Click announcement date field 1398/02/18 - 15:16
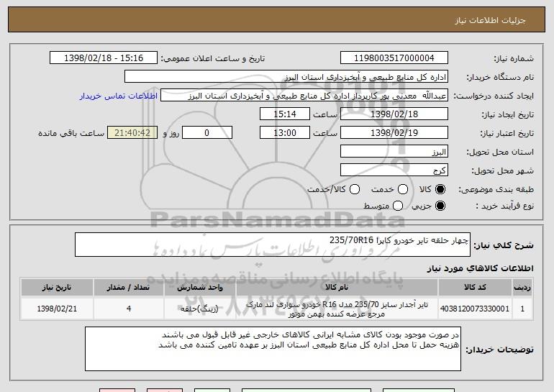Viewport: 554px width, 392px height. tap(104, 58)
